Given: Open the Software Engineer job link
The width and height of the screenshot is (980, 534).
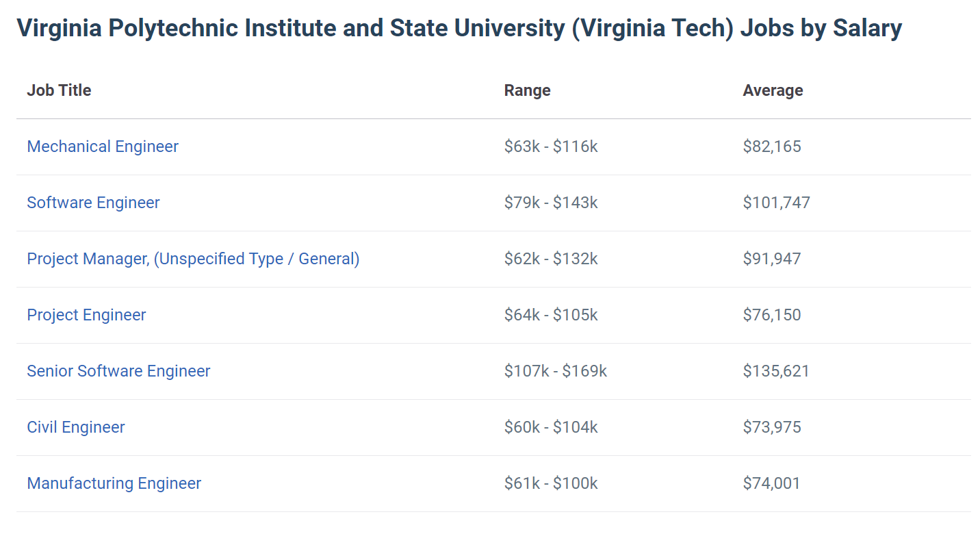Looking at the screenshot, I should (x=93, y=203).
